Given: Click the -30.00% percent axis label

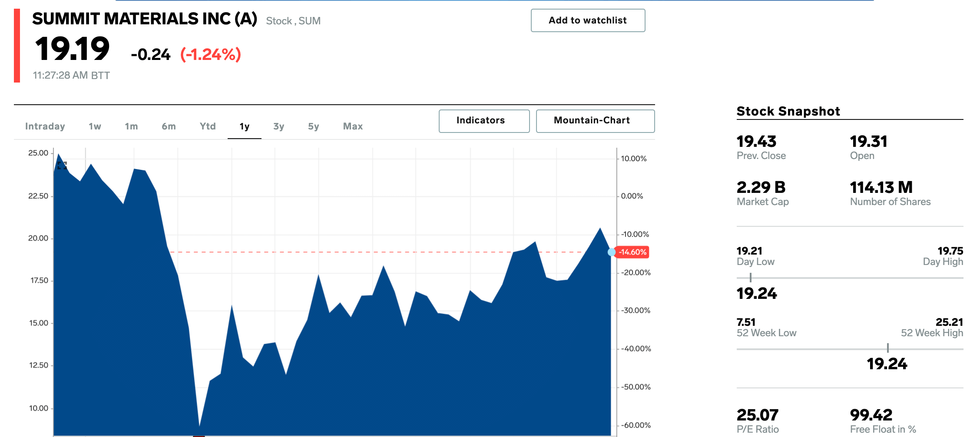Looking at the screenshot, I should point(636,310).
